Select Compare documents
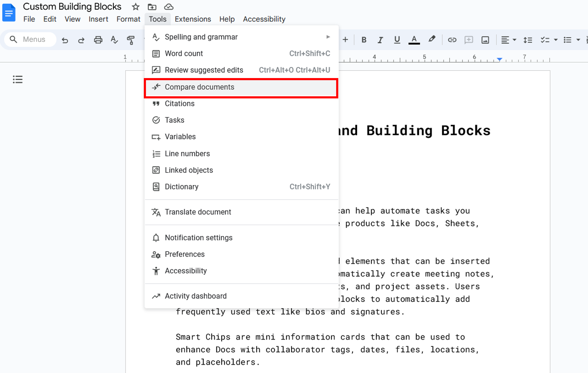 pyautogui.click(x=241, y=87)
